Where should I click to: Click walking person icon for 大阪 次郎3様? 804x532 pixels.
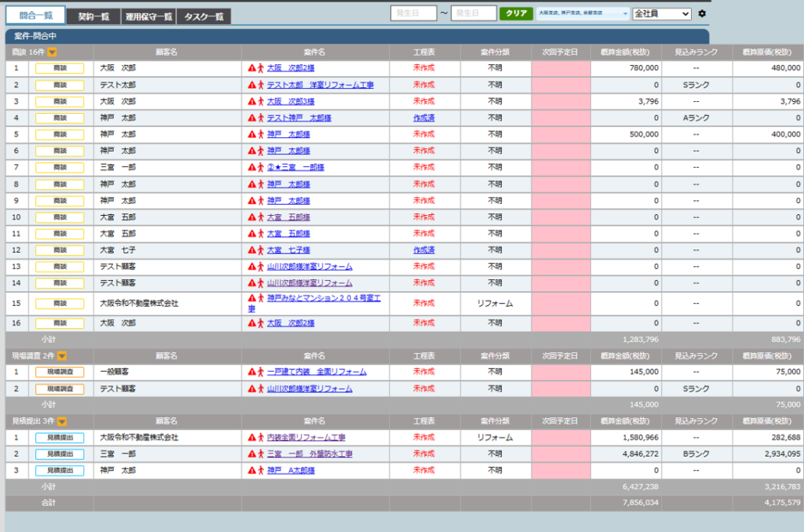click(261, 101)
